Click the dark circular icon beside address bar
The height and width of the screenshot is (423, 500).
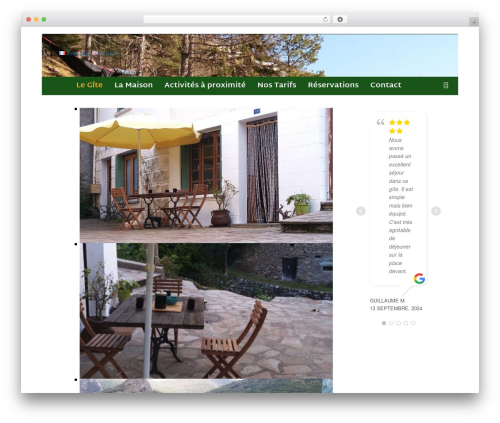pos(340,19)
